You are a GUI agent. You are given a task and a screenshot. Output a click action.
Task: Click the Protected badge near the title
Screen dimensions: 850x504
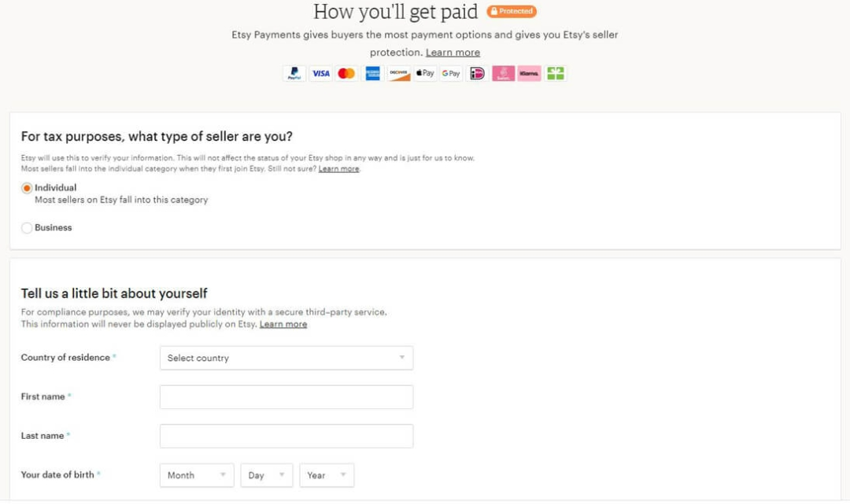tap(510, 11)
